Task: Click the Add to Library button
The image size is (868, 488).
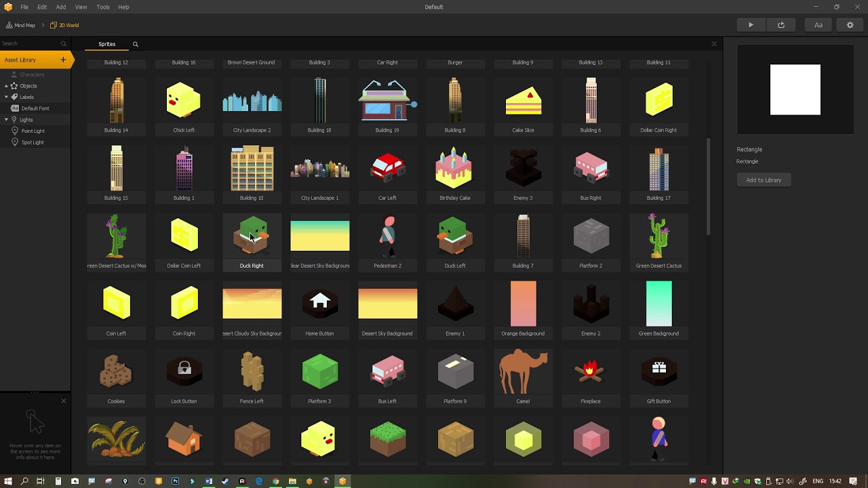Action: [x=764, y=180]
